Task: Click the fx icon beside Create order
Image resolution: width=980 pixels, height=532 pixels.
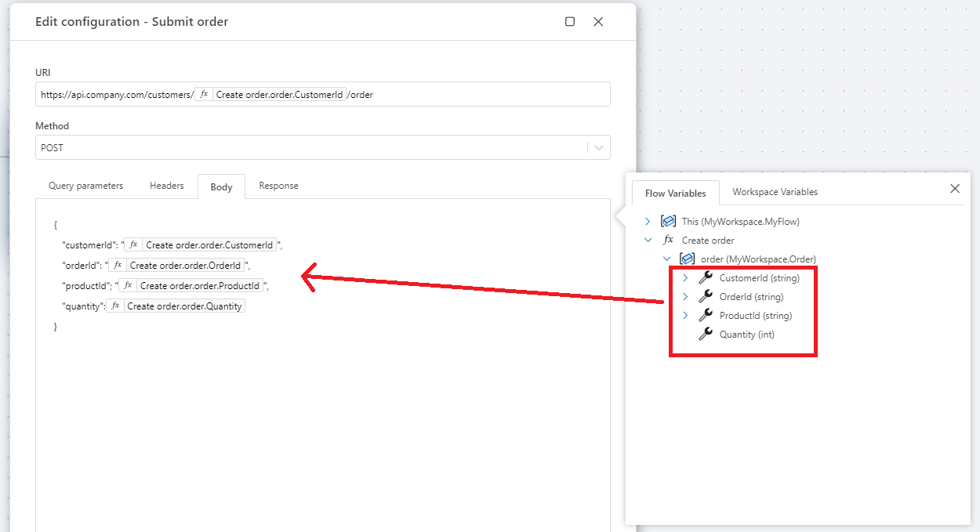Action: click(668, 241)
